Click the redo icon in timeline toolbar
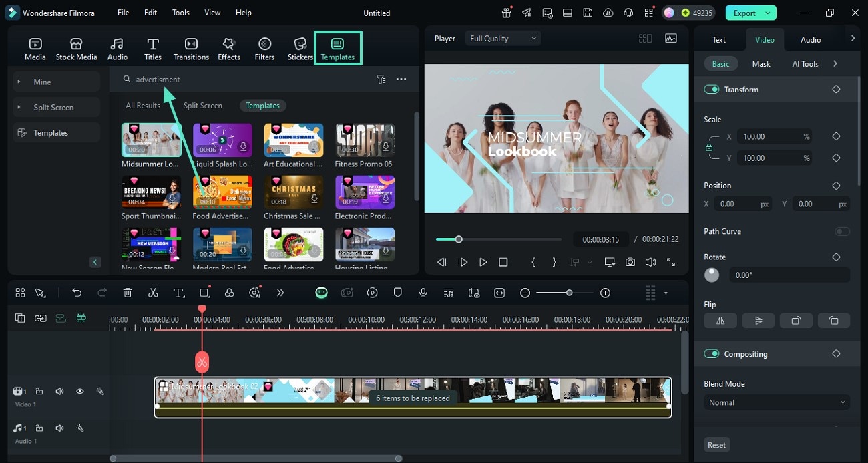Image resolution: width=868 pixels, height=463 pixels. coord(102,293)
